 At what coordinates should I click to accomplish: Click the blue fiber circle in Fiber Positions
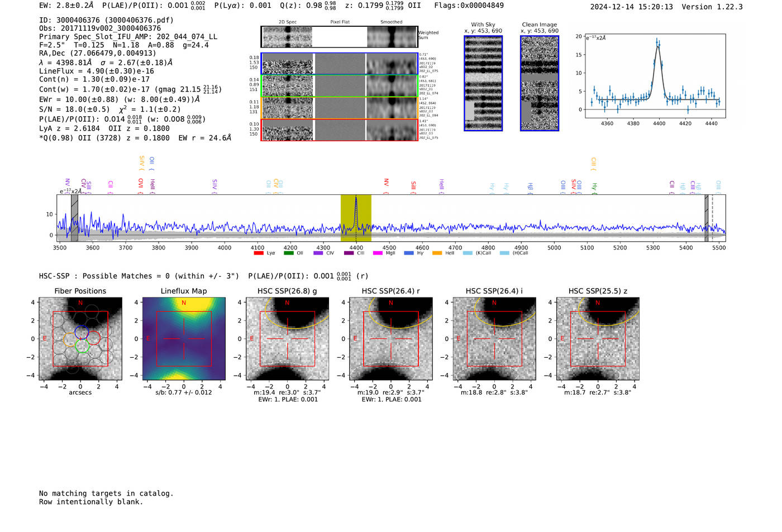(82, 332)
